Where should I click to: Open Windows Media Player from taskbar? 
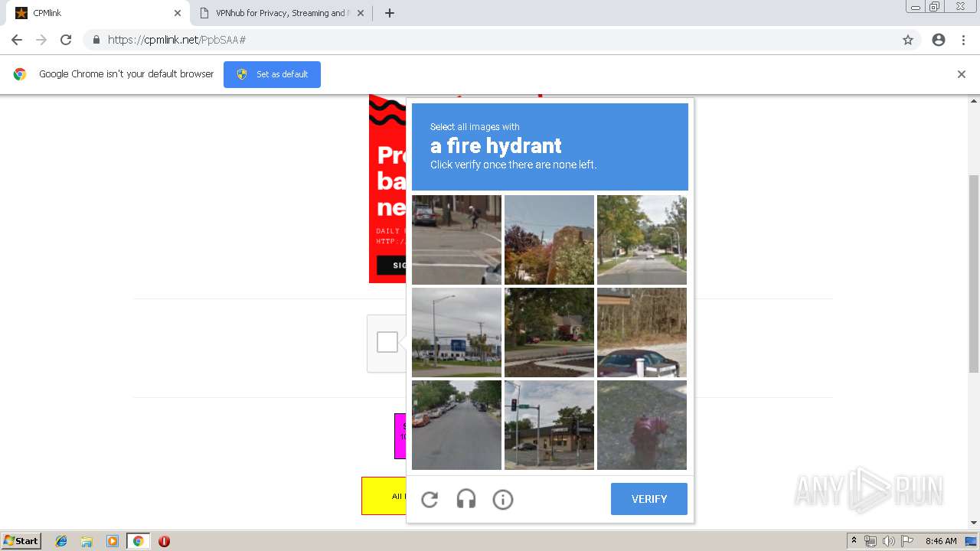[113, 541]
